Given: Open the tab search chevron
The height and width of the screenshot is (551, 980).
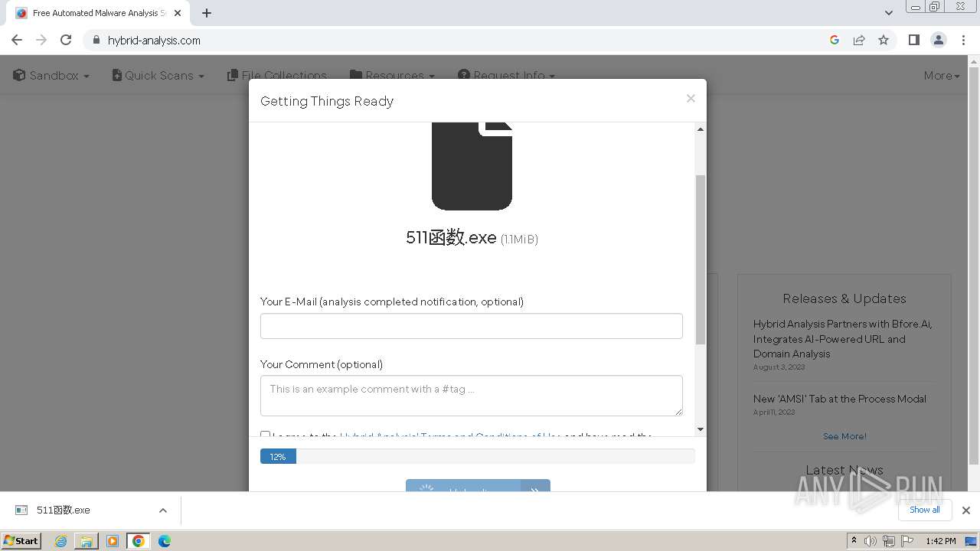Looking at the screenshot, I should coord(889,13).
